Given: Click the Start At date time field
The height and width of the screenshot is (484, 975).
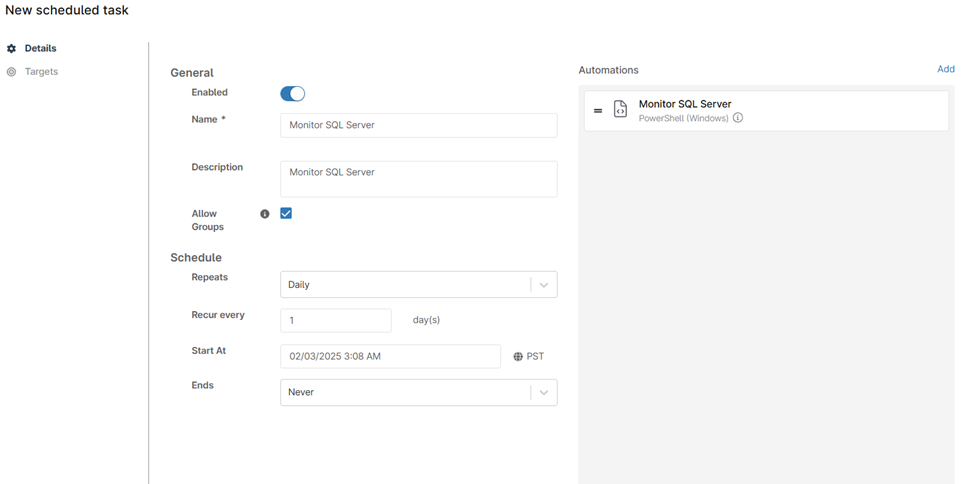Looking at the screenshot, I should 390,356.
